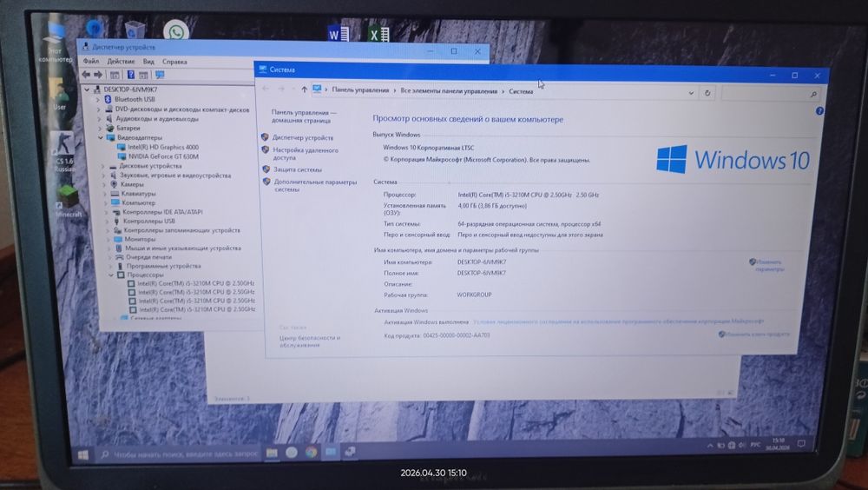868x490 pixels.
Task: Open the Excel desktop shortcut
Action: click(379, 34)
